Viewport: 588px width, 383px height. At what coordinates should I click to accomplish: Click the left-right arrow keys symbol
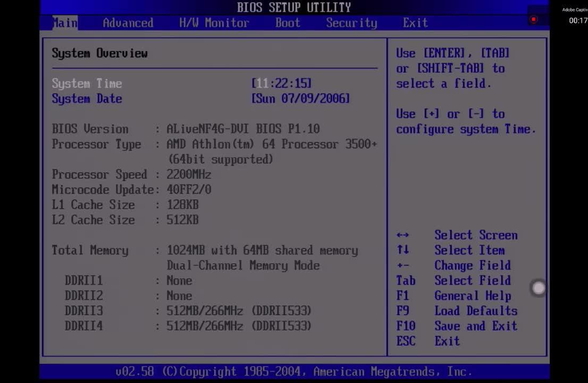[402, 235]
